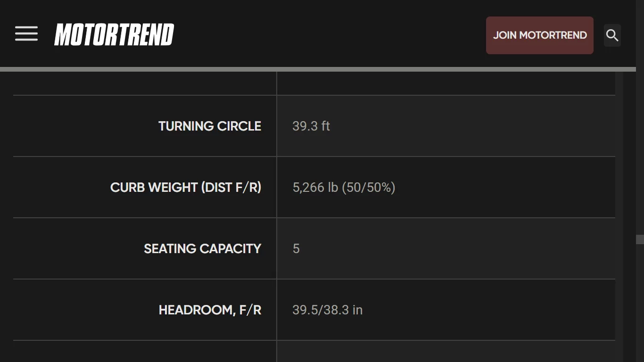Viewport: 644px width, 362px height.
Task: Select the Turning Circle label
Action: tap(210, 126)
